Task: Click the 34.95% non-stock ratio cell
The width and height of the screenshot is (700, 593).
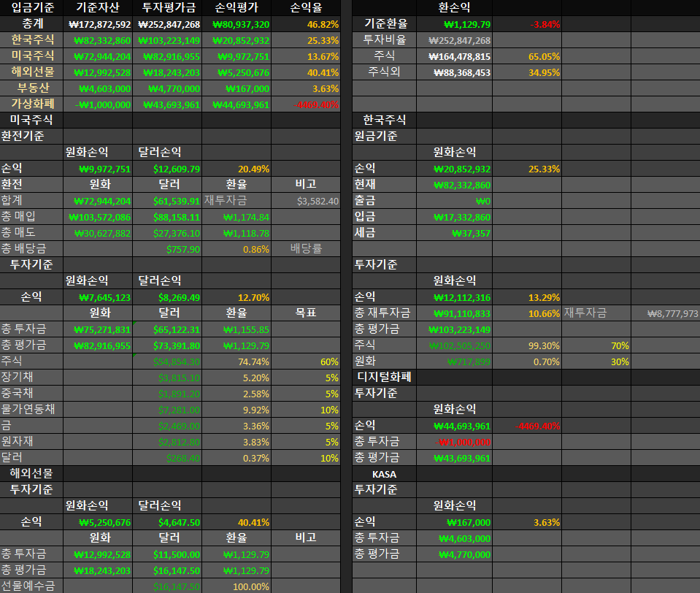Action: pyautogui.click(x=527, y=72)
